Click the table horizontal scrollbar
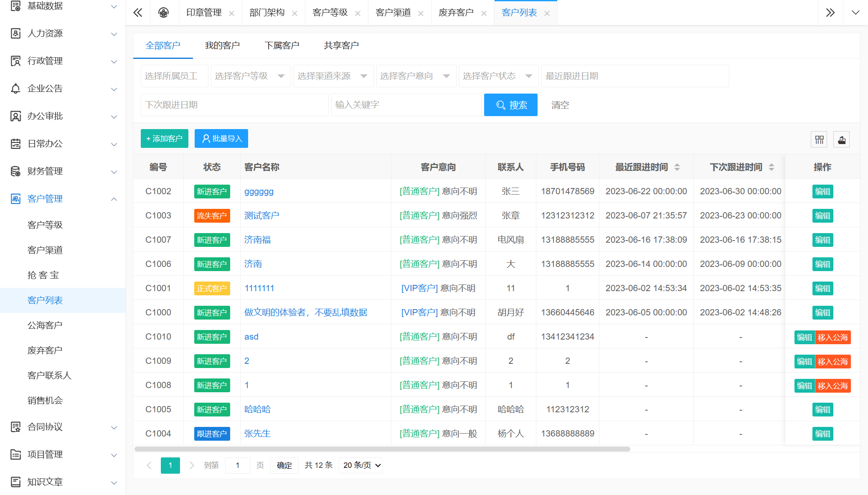Image resolution: width=868 pixels, height=495 pixels. 382,449
